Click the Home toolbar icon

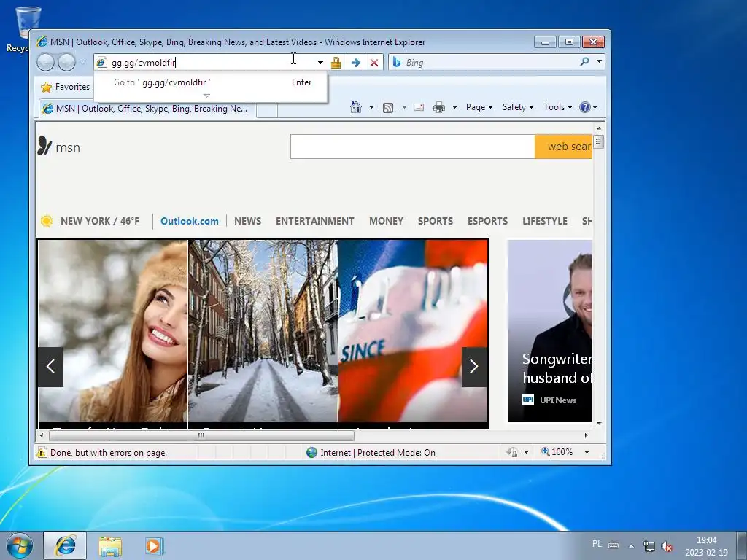356,107
